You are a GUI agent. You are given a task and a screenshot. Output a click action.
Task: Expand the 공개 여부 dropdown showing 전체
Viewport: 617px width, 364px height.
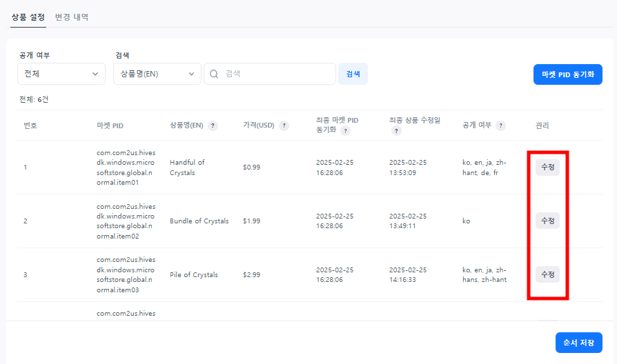point(61,74)
